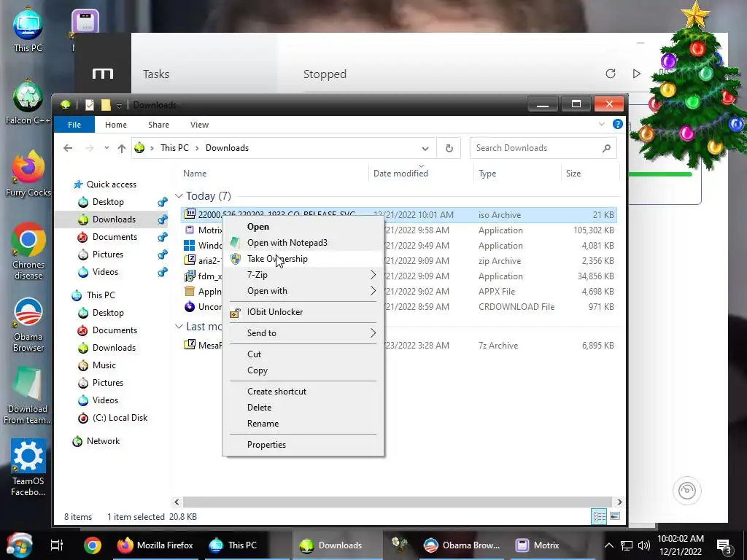Click the Start button on taskbar
This screenshot has height=560, width=747.
pos(19,545)
